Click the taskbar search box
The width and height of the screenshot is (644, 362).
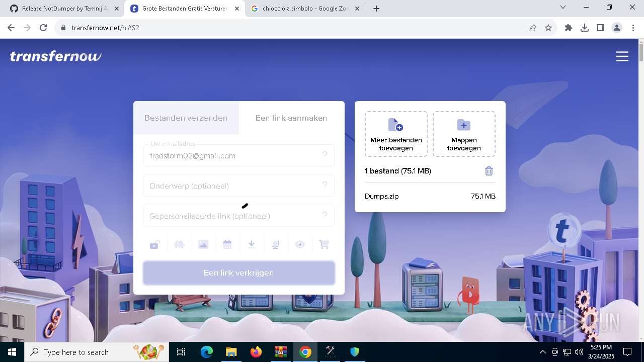click(97, 352)
